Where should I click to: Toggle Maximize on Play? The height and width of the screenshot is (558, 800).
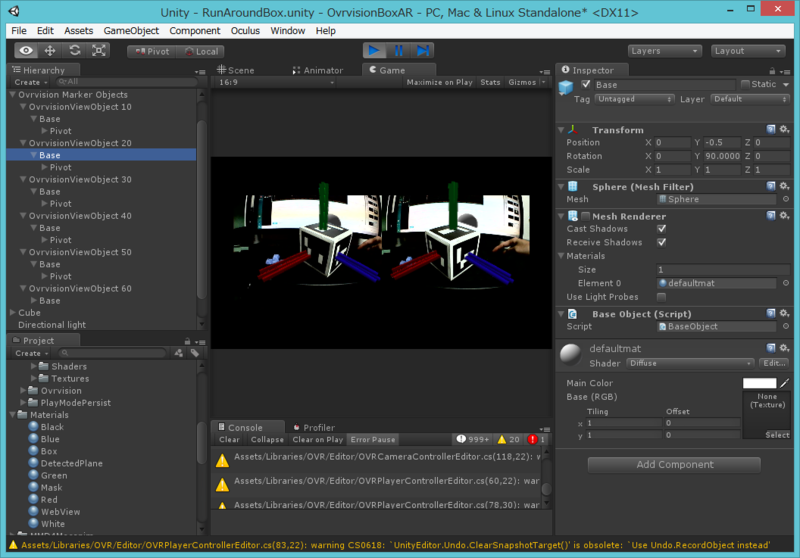click(x=439, y=82)
